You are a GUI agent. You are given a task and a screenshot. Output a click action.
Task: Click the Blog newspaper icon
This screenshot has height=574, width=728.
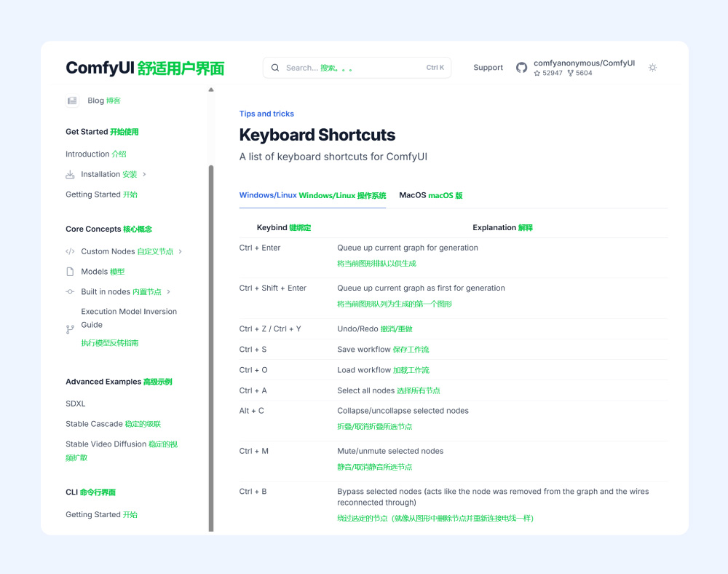pos(72,101)
